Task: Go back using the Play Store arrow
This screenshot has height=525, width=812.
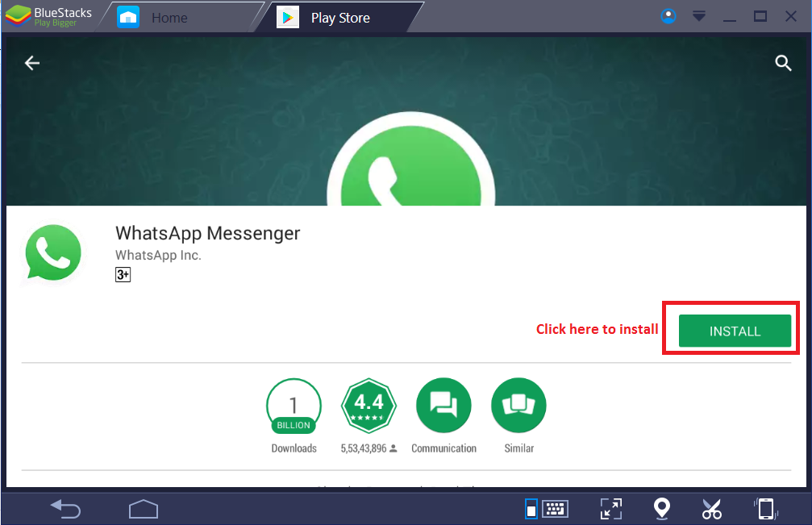Action: [x=32, y=63]
